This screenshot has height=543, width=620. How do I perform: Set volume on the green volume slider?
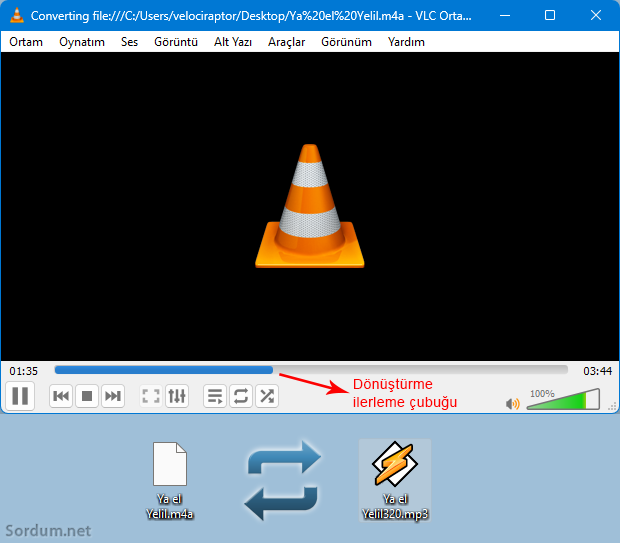pyautogui.click(x=563, y=399)
